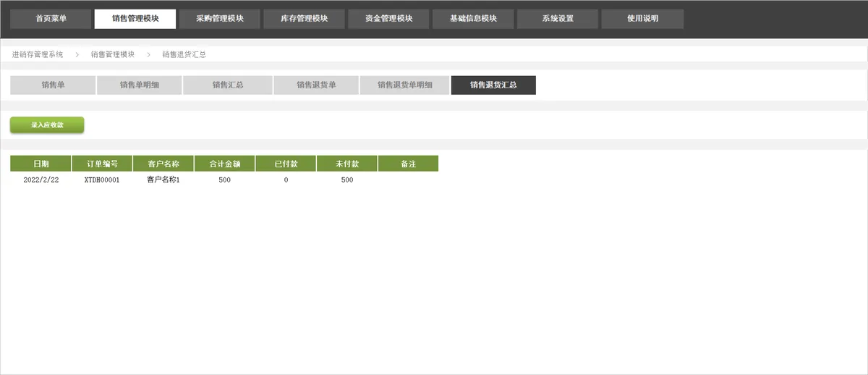Select the 销售退货汇总 tab
Viewport: 868px width, 375px height.
[x=493, y=85]
